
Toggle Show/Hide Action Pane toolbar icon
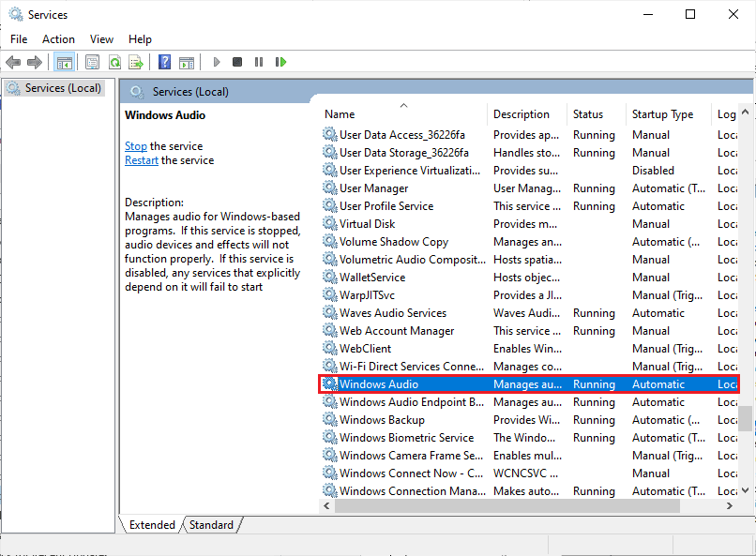point(187,62)
